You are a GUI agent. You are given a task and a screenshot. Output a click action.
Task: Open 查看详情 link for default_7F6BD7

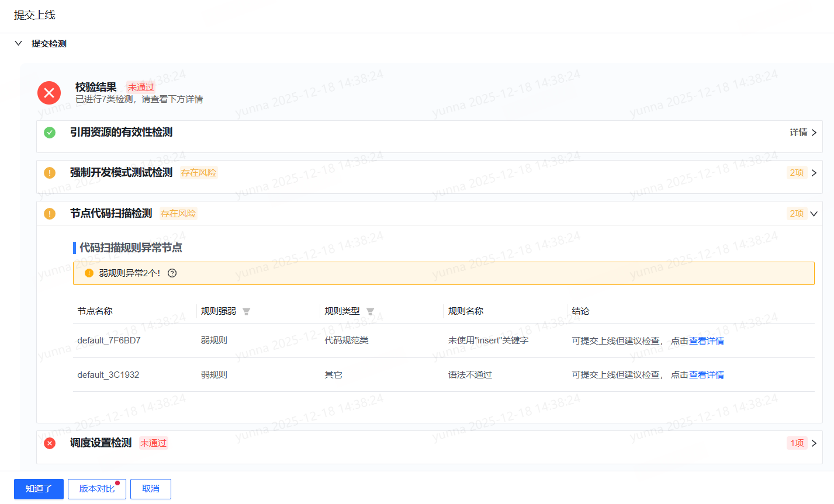tap(707, 341)
